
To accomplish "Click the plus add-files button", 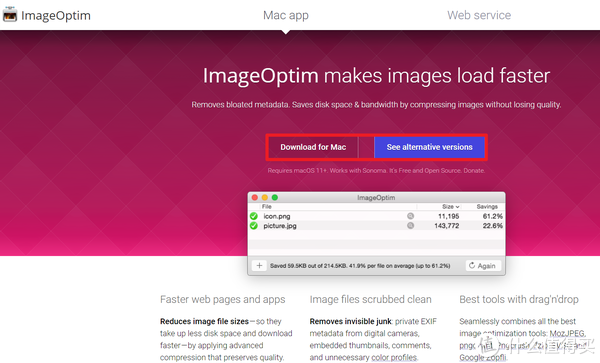I will [x=259, y=265].
